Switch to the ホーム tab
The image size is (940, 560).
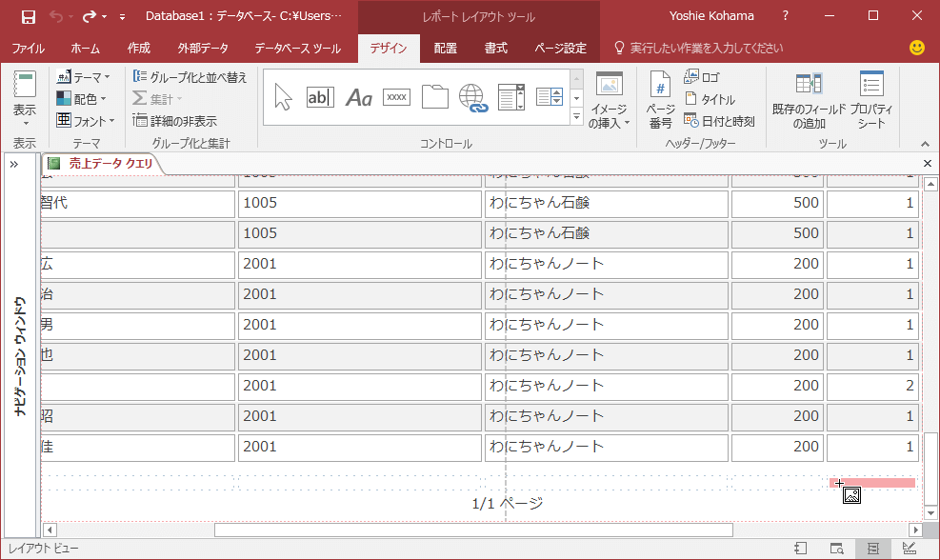coord(85,48)
